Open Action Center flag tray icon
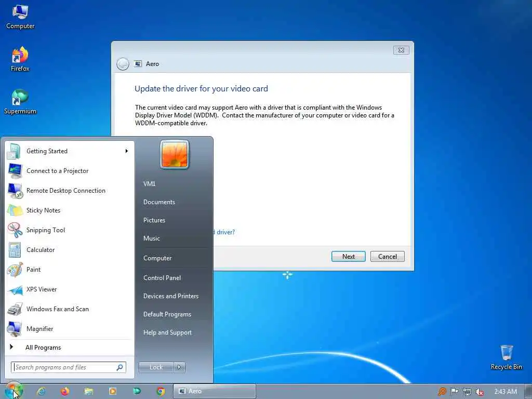 coord(454,392)
